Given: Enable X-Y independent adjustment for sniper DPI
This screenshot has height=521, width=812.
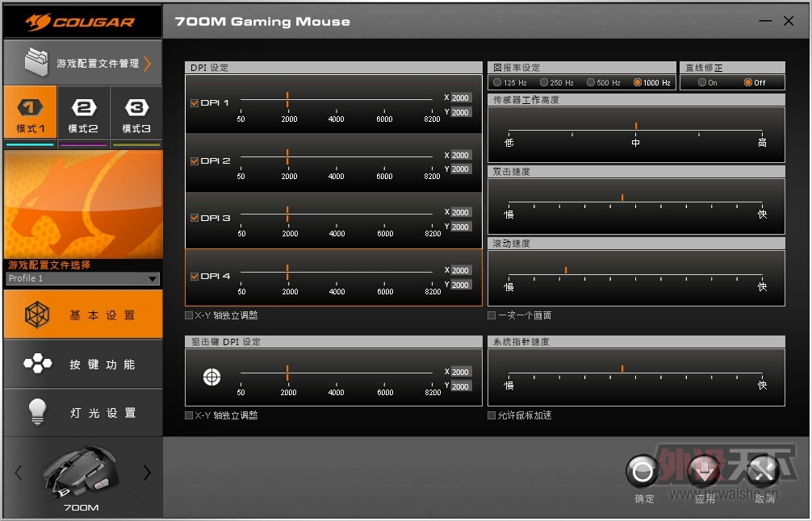Looking at the screenshot, I should [x=189, y=415].
